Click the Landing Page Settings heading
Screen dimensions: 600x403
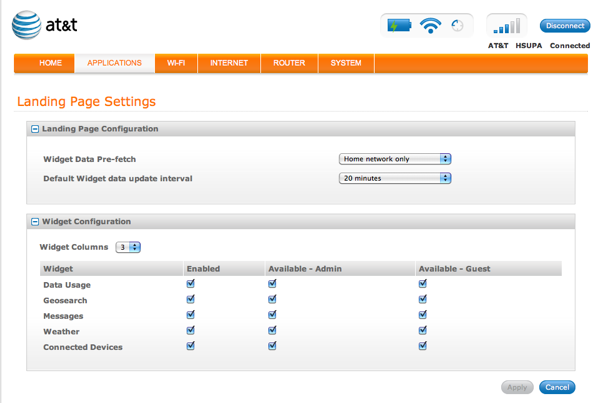tap(86, 102)
